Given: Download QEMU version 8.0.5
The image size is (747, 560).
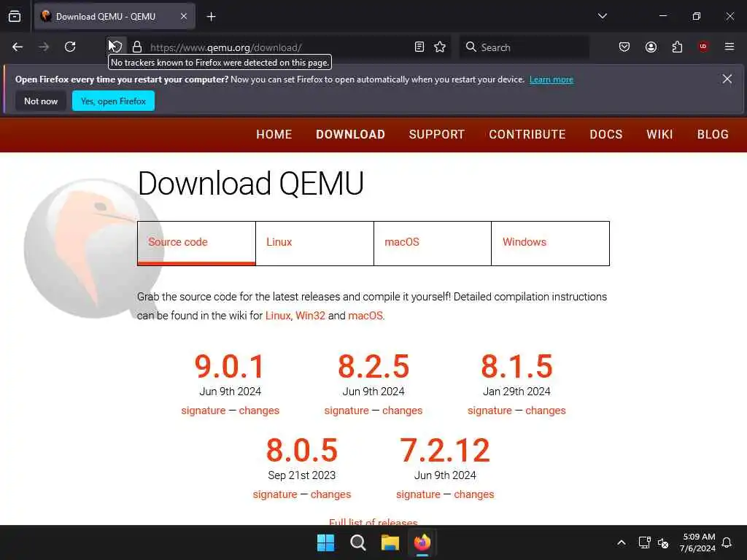Looking at the screenshot, I should click(301, 450).
